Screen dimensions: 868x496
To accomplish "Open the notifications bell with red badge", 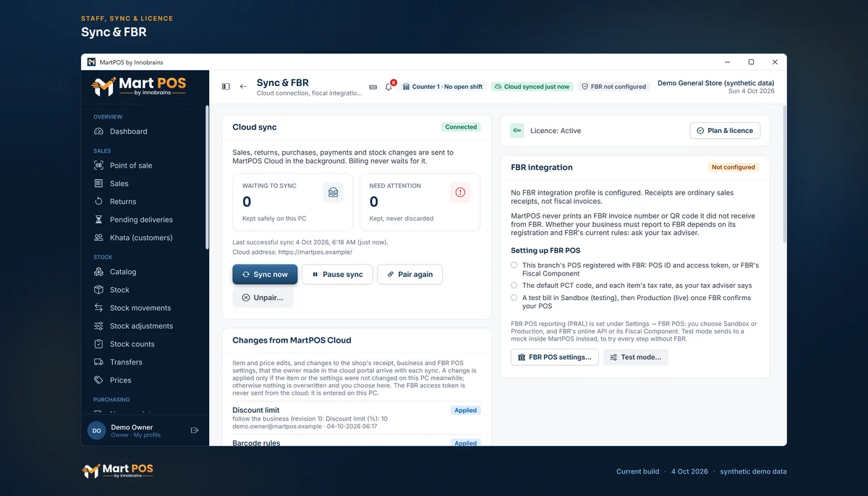I will point(389,87).
